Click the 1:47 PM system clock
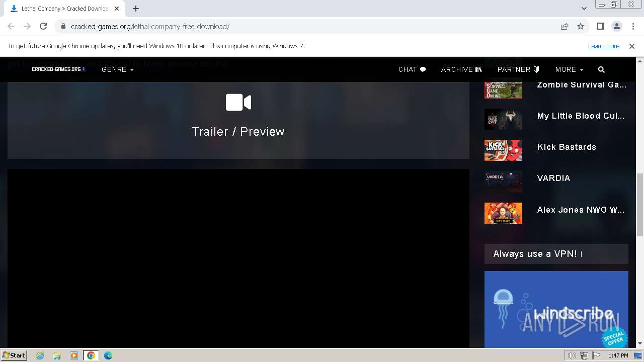644x362 pixels. coord(618,355)
